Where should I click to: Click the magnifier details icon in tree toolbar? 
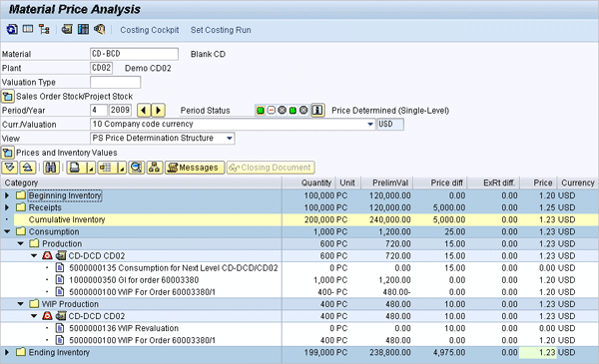(137, 168)
